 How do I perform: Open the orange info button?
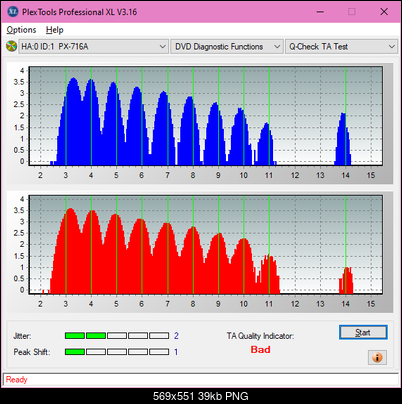click(377, 357)
